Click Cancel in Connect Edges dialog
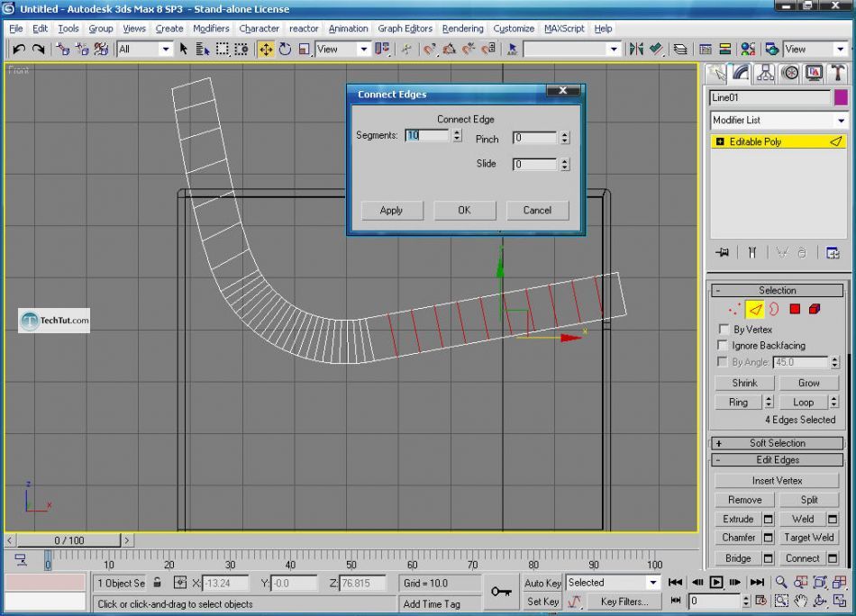This screenshot has height=616, width=856. (x=538, y=210)
